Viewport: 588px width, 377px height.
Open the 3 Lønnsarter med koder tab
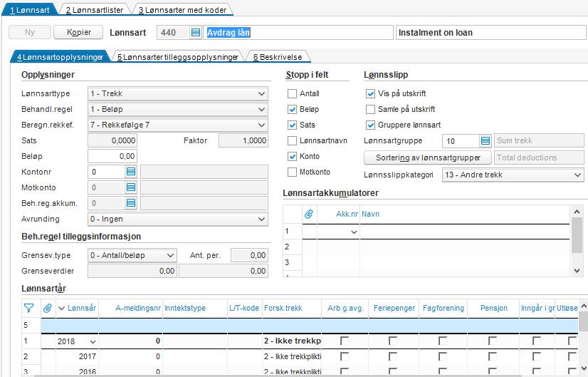click(x=182, y=10)
